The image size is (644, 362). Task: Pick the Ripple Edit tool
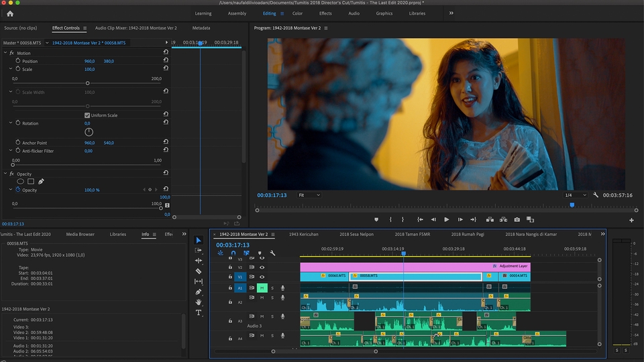click(199, 261)
